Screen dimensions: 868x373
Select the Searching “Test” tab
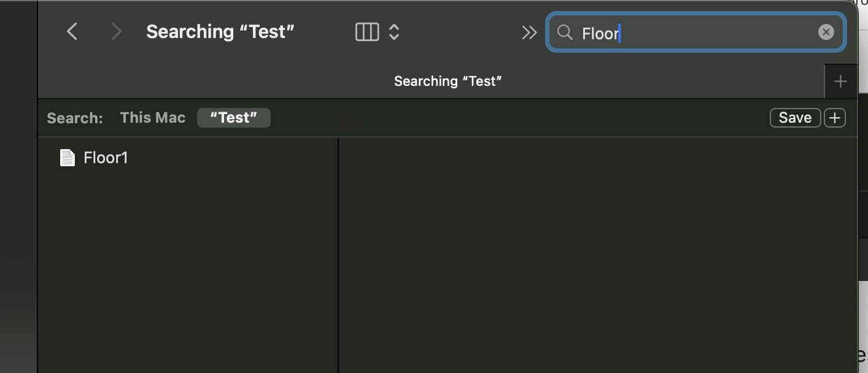448,81
